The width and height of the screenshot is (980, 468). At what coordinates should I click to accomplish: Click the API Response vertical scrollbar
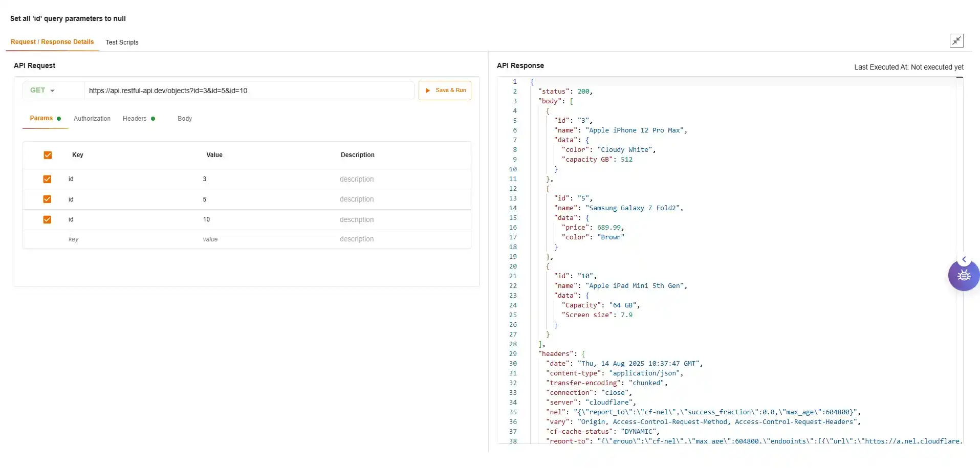click(960, 256)
